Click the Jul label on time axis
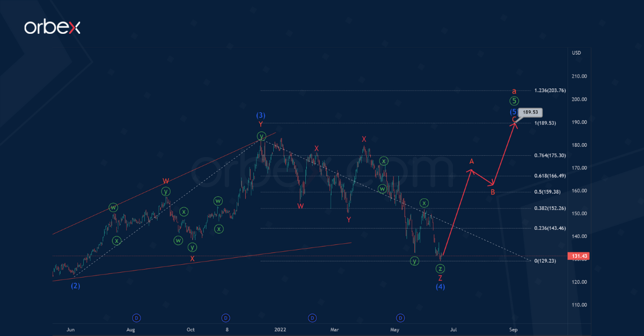Screen dimensions: 644x336 (x=453, y=330)
